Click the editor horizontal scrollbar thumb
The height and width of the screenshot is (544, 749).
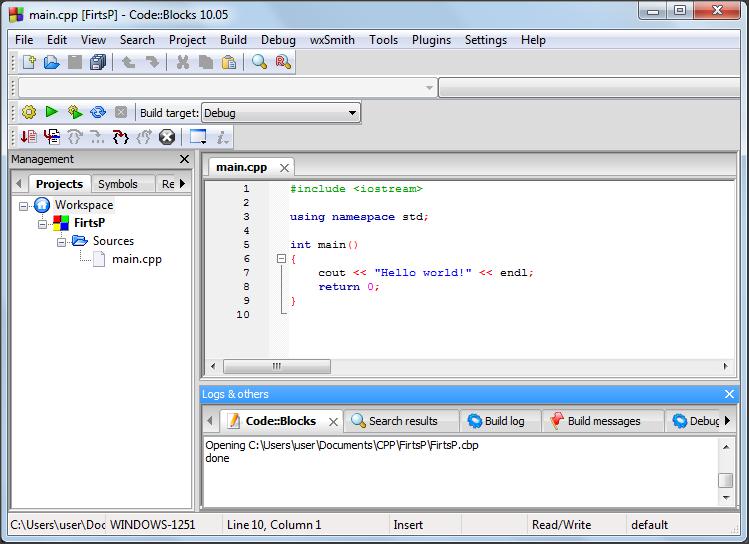[x=277, y=366]
